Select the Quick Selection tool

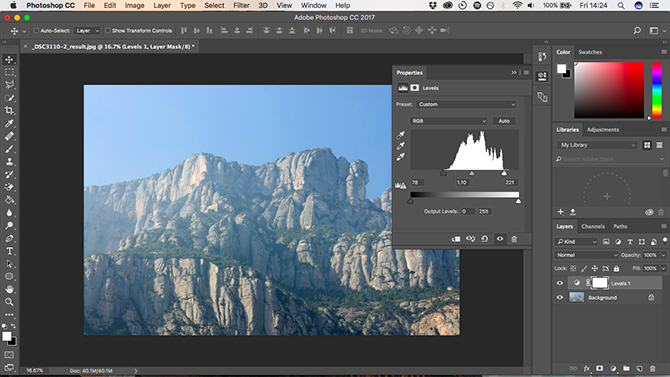(9, 98)
